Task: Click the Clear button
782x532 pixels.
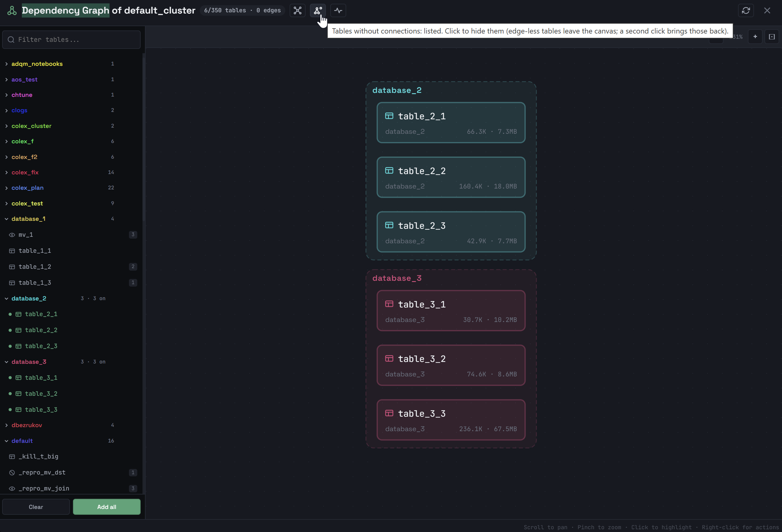Action: [x=36, y=507]
